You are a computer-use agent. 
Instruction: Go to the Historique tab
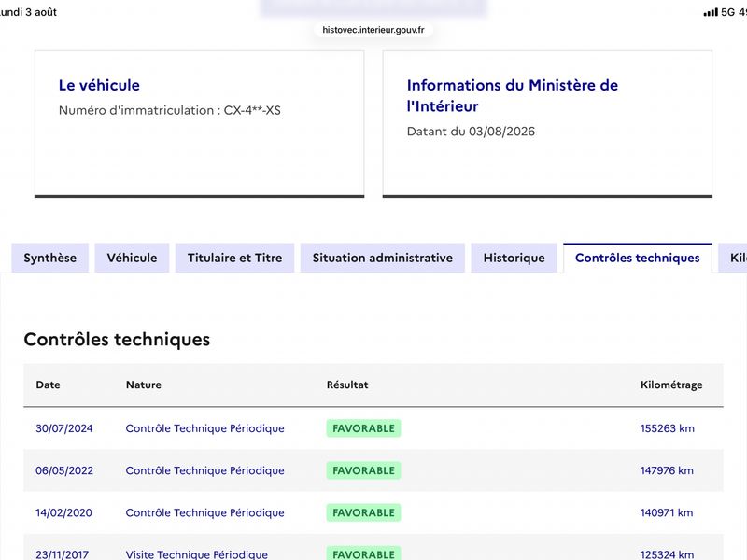pyautogui.click(x=514, y=258)
